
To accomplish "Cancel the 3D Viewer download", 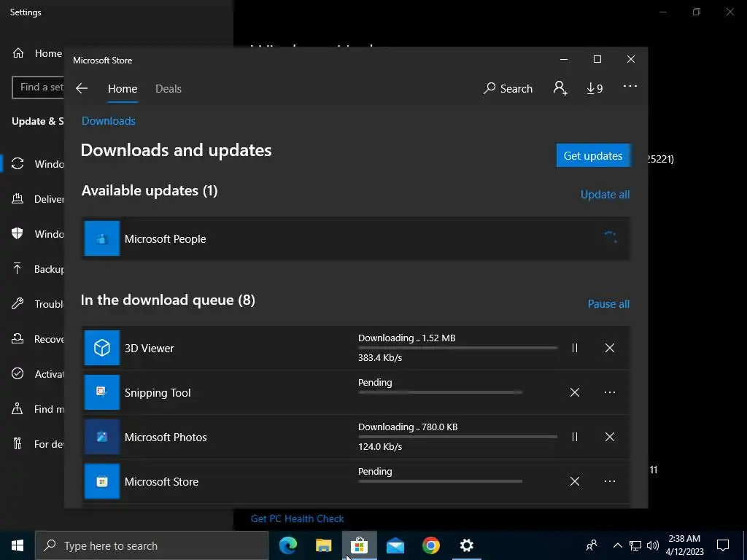I will [x=610, y=348].
